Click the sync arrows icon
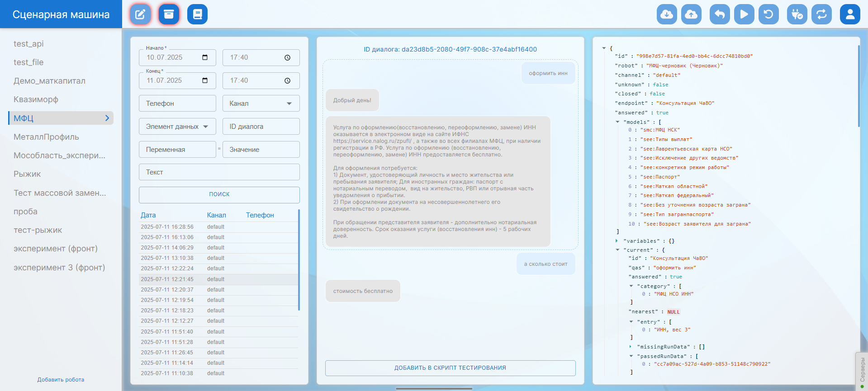Screen dimensions: 868x391 click(821, 14)
